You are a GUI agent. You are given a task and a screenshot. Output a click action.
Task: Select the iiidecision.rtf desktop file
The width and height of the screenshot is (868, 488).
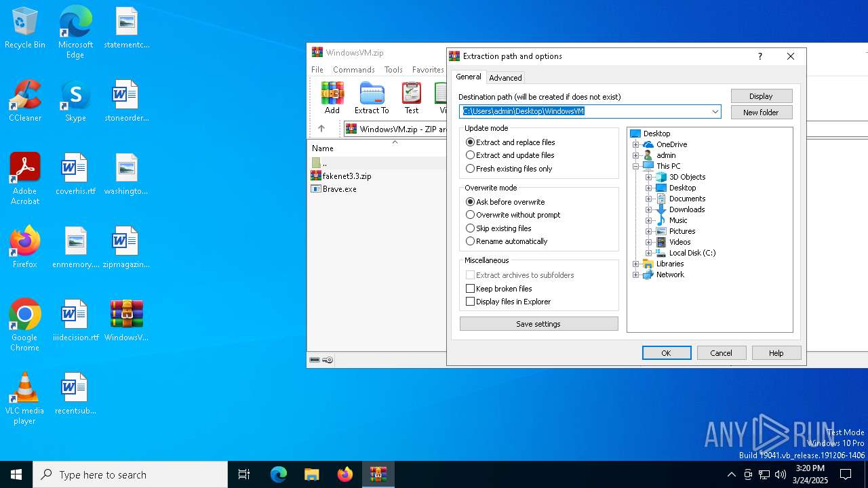(75, 320)
